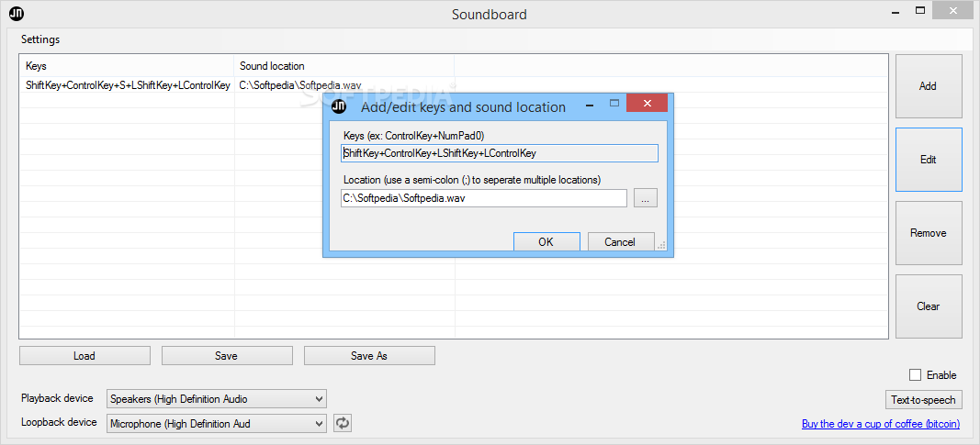Click the Save As button
Image resolution: width=980 pixels, height=445 pixels.
point(369,356)
